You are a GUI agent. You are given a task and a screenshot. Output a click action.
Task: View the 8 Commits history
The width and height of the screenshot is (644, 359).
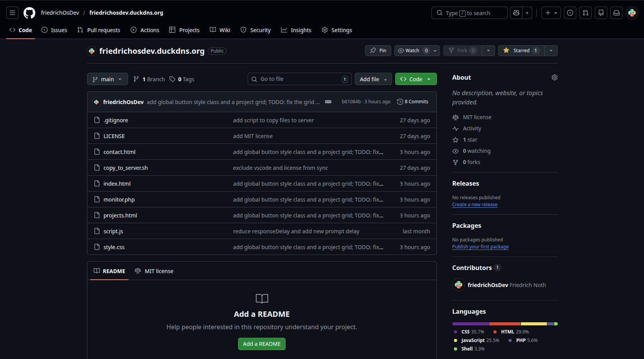[413, 102]
